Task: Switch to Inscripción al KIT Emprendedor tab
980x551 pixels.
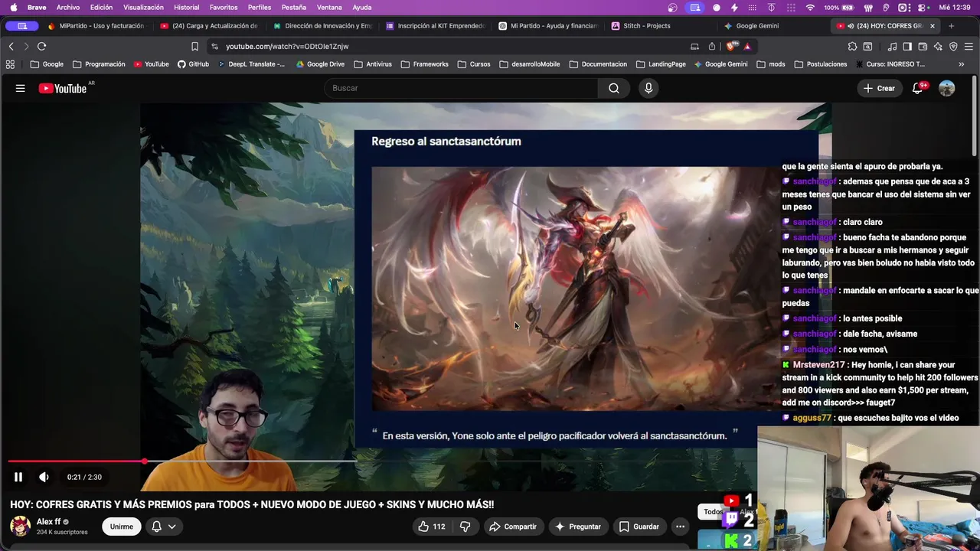Action: [x=436, y=26]
